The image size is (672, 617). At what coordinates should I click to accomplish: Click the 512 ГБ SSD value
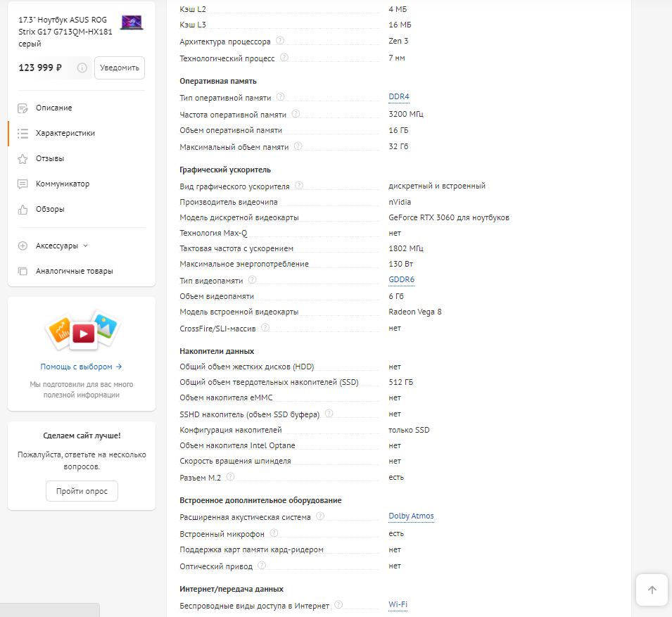pos(400,382)
